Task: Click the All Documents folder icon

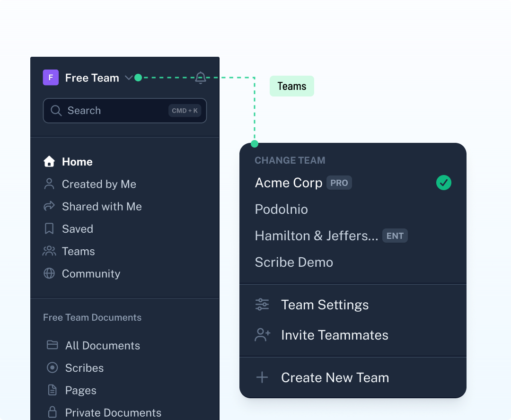Action: click(x=52, y=345)
